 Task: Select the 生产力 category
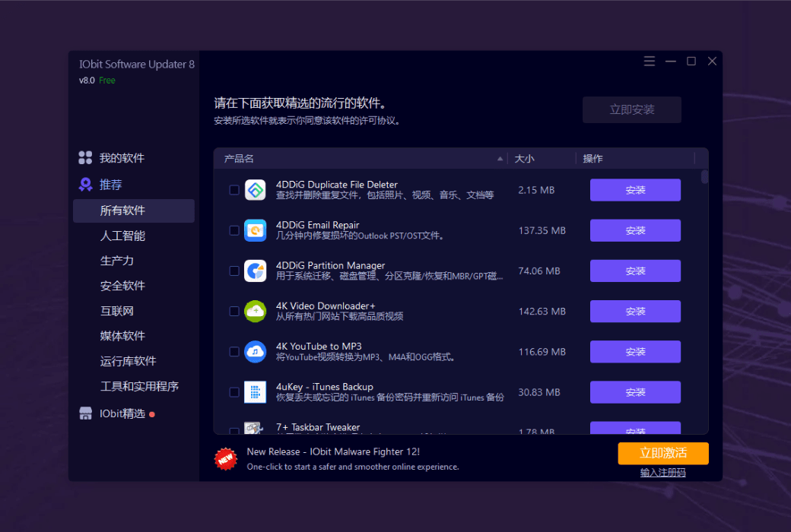coord(116,261)
